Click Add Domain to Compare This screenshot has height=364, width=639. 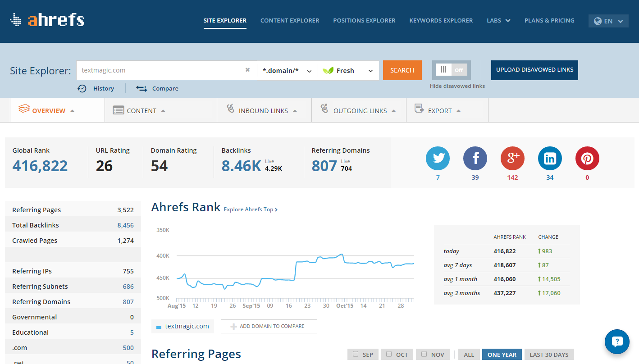pos(269,326)
